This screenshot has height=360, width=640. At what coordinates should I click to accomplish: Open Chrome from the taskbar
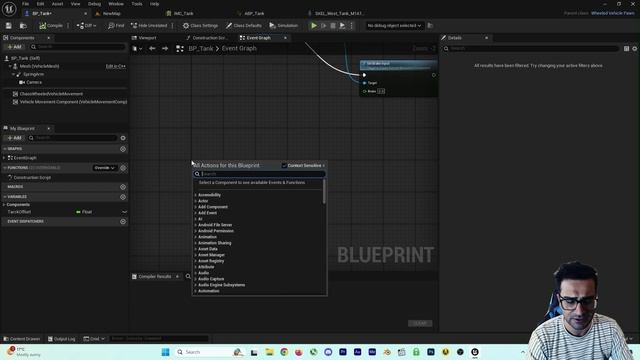click(284, 352)
